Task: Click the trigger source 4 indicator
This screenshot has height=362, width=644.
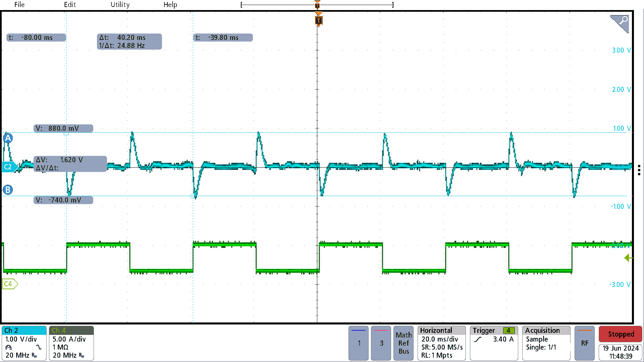Action: click(x=509, y=330)
